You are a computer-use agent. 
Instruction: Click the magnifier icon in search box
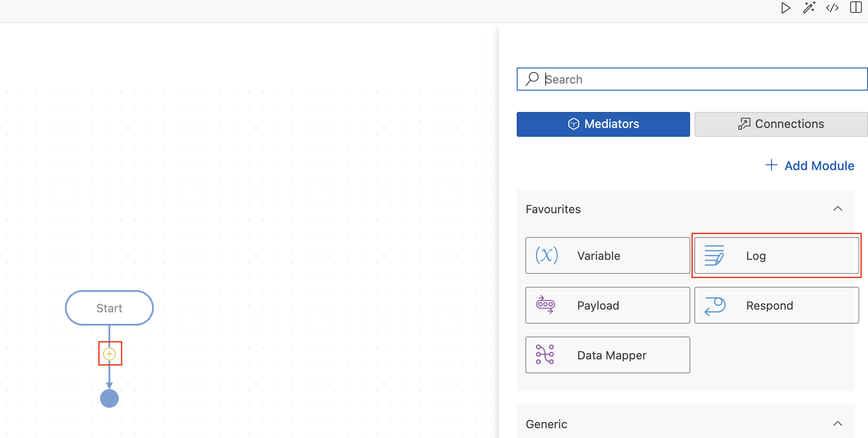click(532, 79)
